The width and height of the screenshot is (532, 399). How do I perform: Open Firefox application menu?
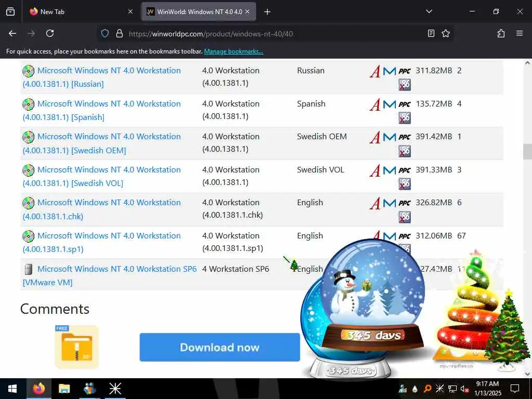[519, 33]
